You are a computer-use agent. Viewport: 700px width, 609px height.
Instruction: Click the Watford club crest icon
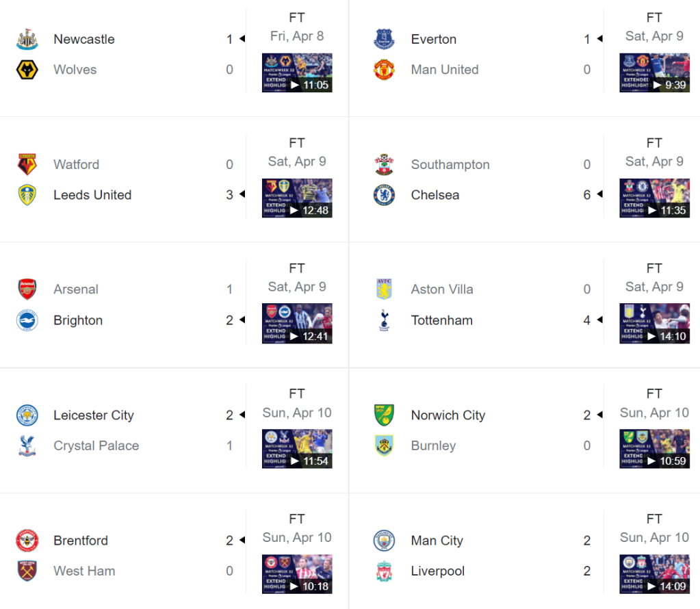click(x=27, y=165)
